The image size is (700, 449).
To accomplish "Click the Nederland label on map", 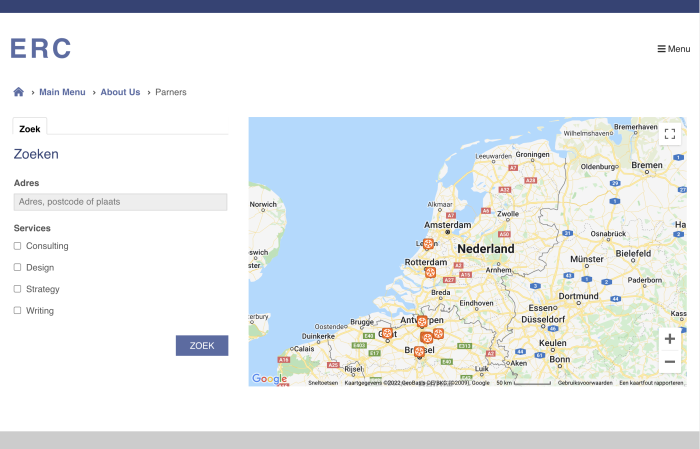I will pos(486,249).
